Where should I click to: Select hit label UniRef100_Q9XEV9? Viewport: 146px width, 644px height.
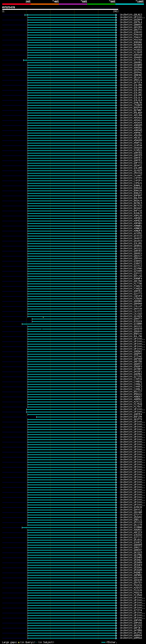point(131,329)
